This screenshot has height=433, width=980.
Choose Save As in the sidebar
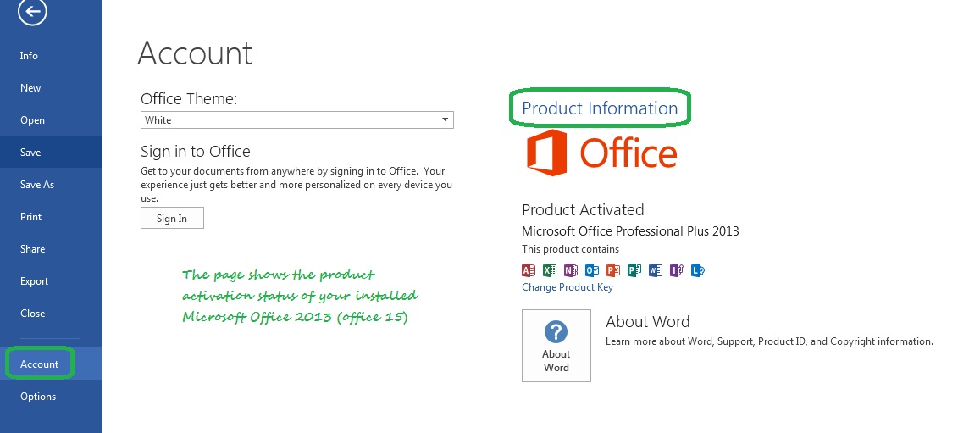[x=52, y=185]
